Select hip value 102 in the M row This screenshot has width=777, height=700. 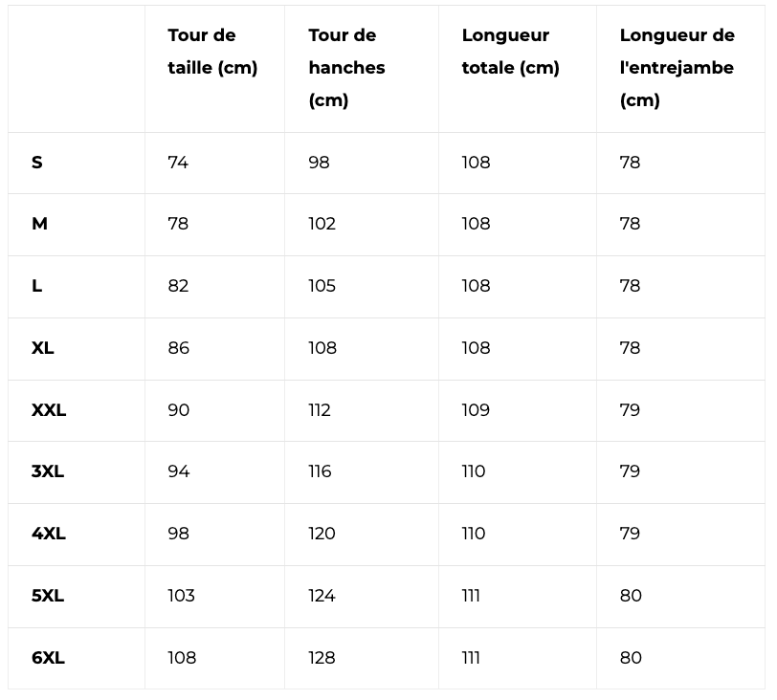pyautogui.click(x=322, y=224)
